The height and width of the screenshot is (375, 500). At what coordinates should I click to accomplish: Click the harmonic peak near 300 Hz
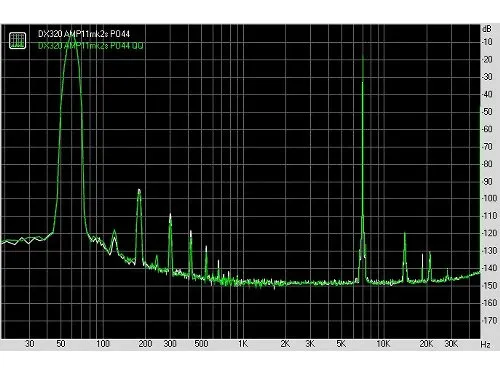170,215
